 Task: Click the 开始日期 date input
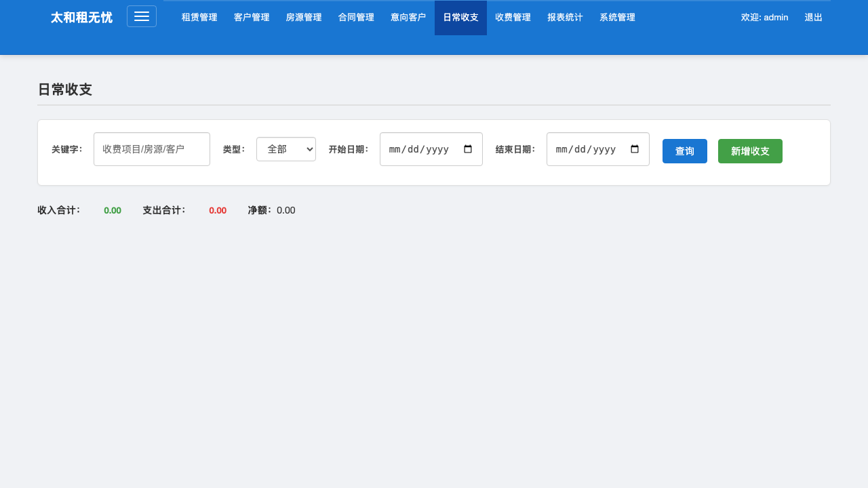click(431, 149)
